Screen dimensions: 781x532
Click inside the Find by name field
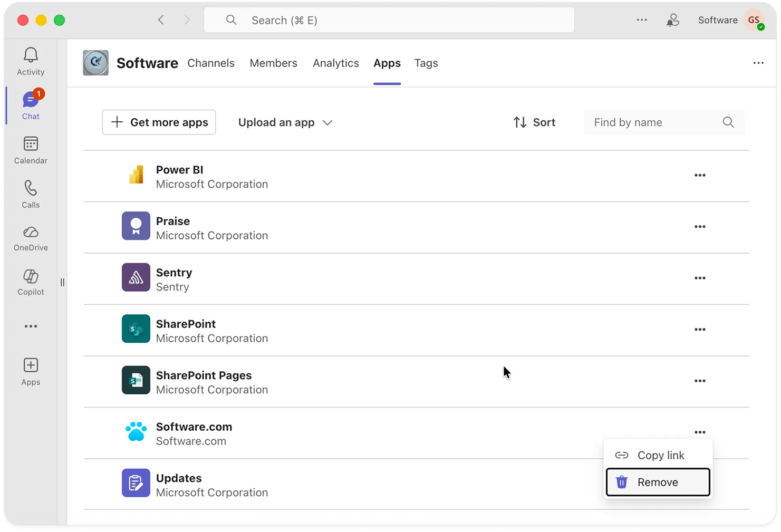[649, 122]
